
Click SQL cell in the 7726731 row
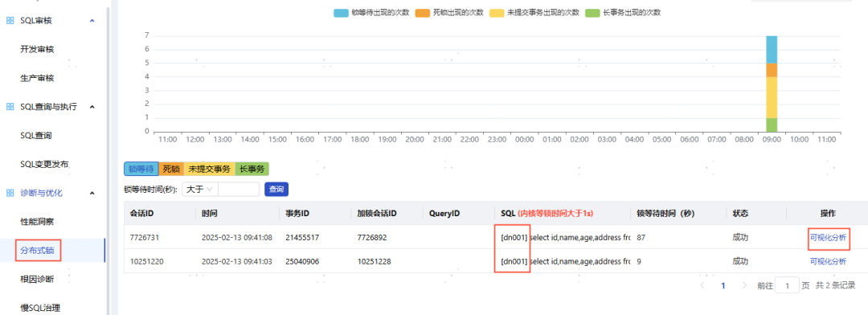[x=562, y=237]
